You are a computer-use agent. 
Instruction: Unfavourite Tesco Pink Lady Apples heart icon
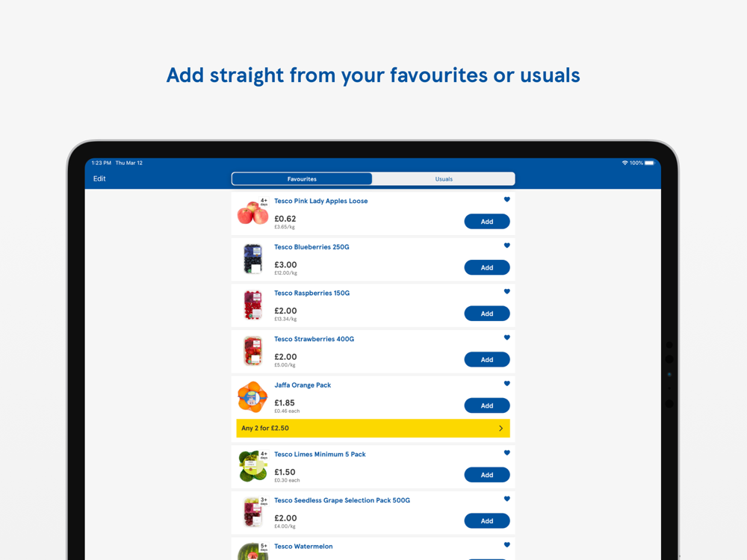coord(507,199)
